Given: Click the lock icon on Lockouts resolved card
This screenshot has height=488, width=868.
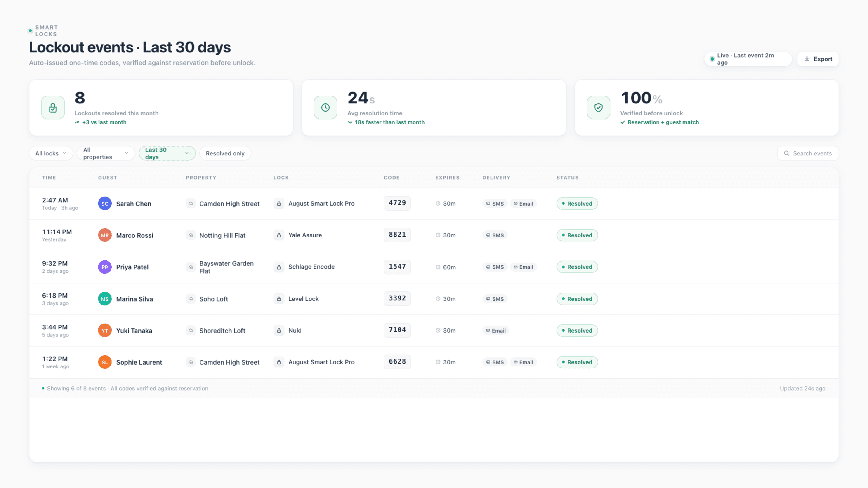Looking at the screenshot, I should click(53, 108).
